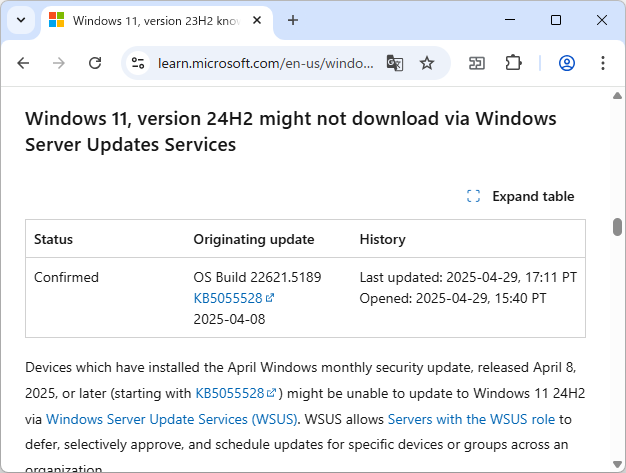View site information icon in address bar
The image size is (626, 473).
tap(139, 63)
